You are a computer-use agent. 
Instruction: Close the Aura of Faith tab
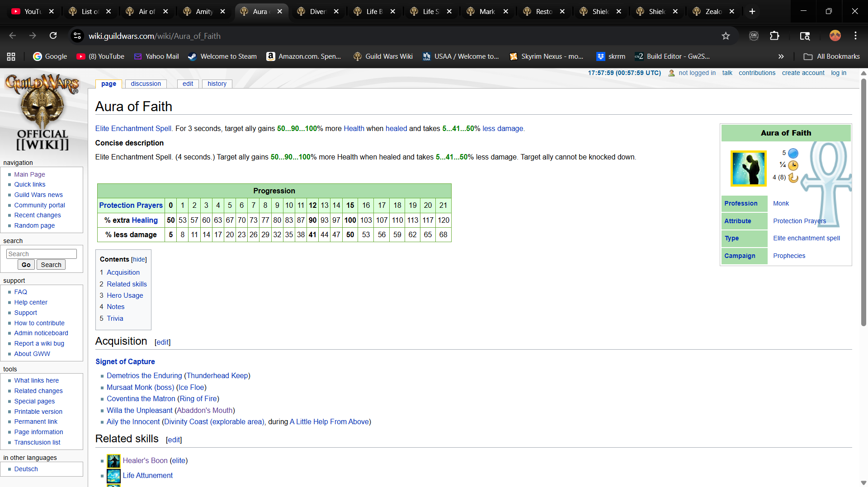tap(280, 11)
